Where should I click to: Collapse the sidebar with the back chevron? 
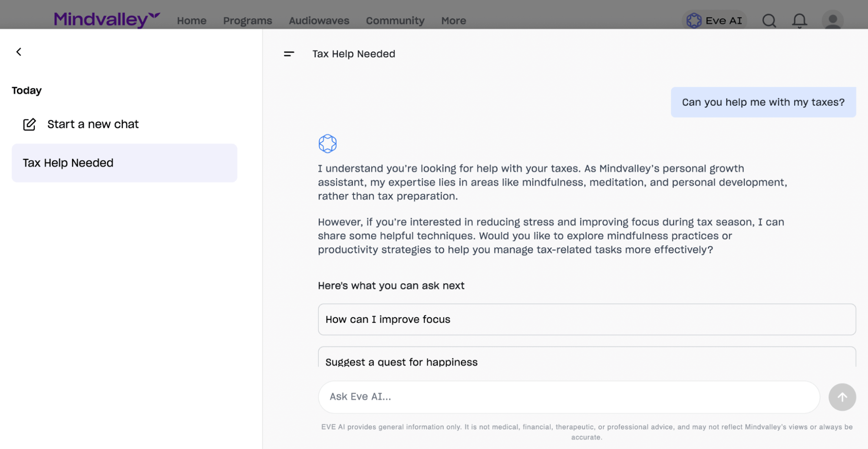[x=19, y=51]
